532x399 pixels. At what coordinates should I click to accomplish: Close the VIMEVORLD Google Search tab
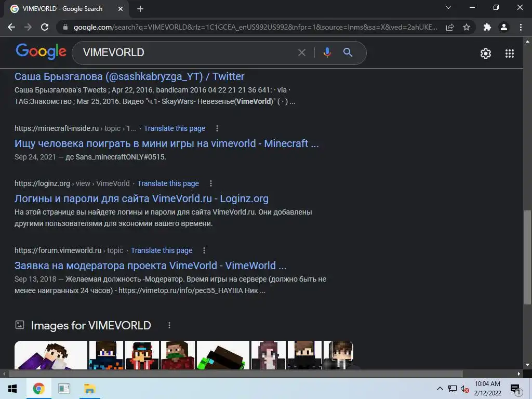coord(121,9)
